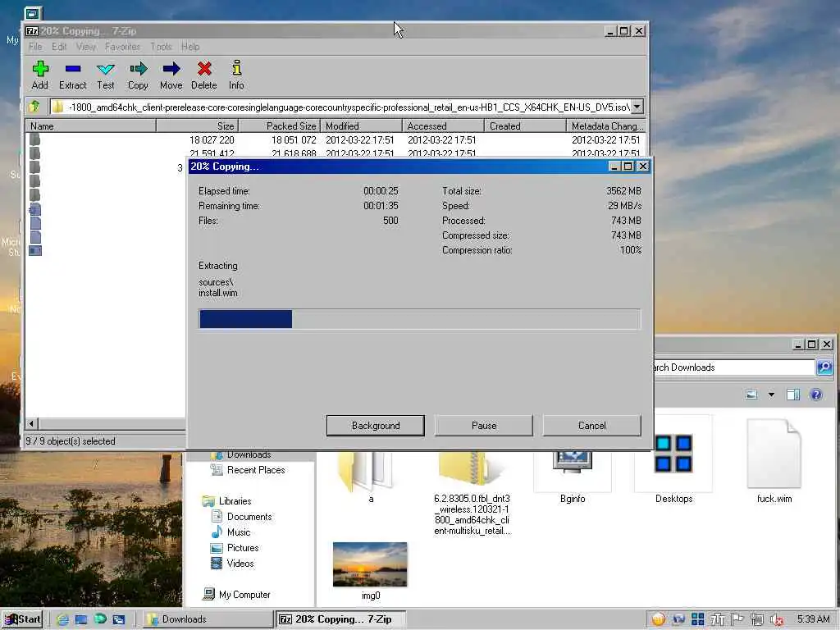The width and height of the screenshot is (840, 630).
Task: Click the help icon in Downloads window
Action: tap(816, 395)
